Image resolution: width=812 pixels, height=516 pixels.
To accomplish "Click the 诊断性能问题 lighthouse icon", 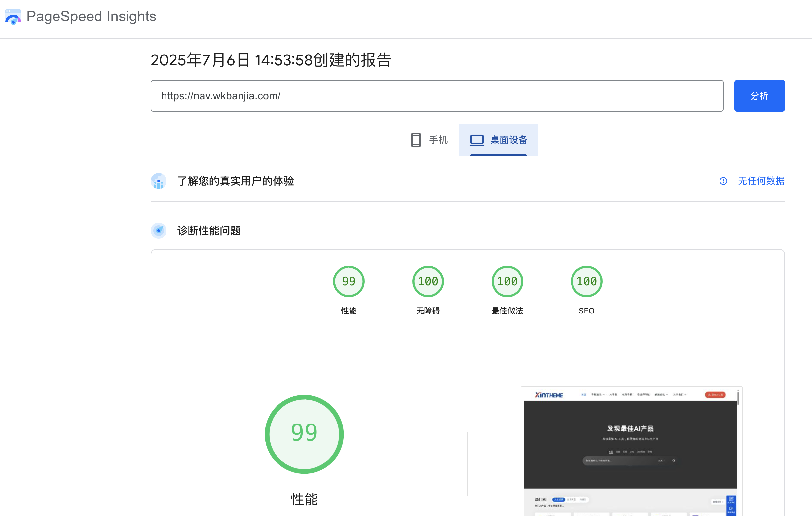I will (159, 231).
